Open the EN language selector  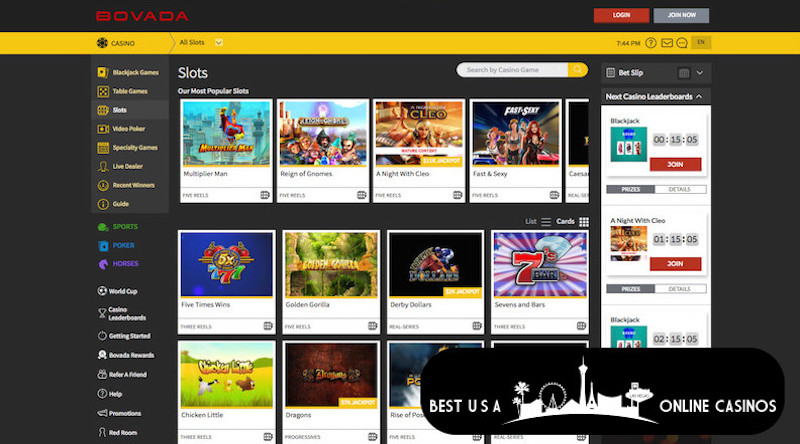click(701, 43)
